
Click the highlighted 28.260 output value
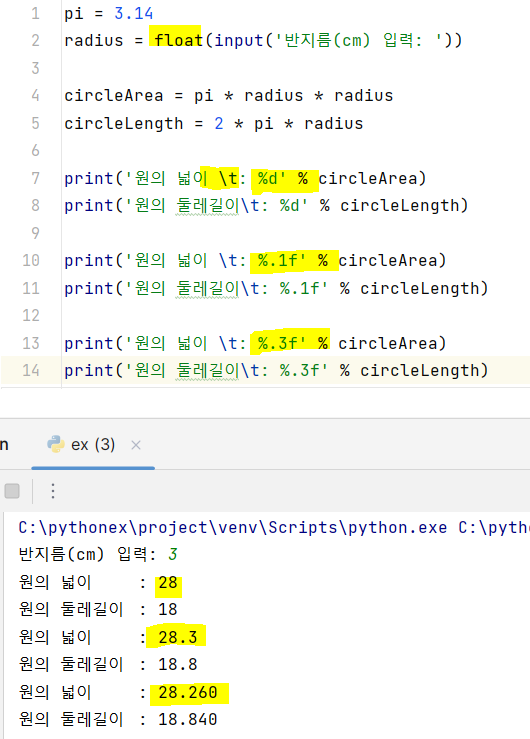(x=188, y=692)
